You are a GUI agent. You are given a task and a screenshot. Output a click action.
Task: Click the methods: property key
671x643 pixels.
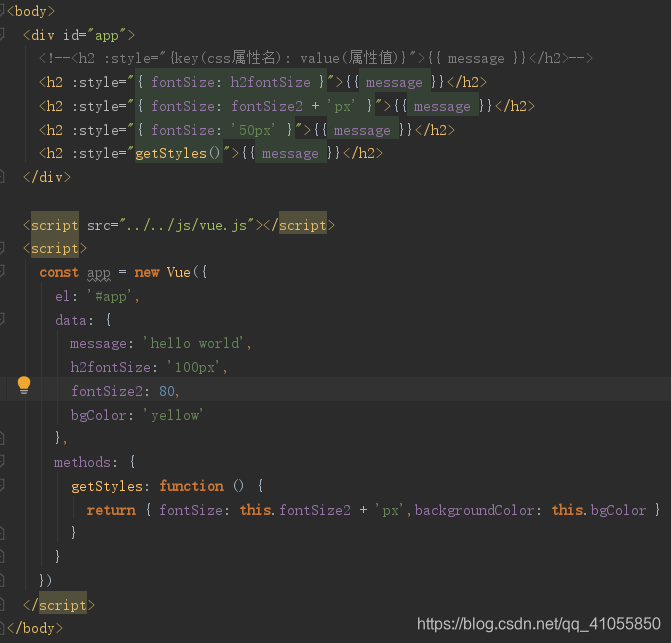coord(86,462)
